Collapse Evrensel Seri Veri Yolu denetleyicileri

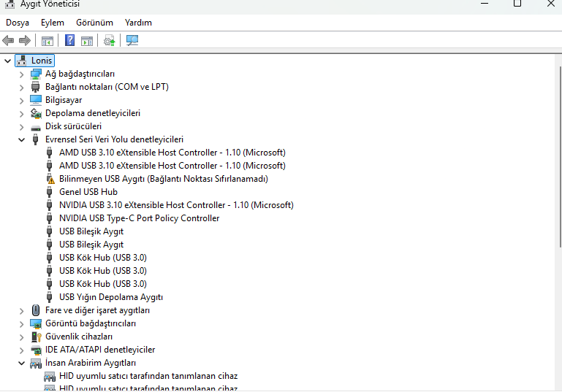click(x=21, y=139)
